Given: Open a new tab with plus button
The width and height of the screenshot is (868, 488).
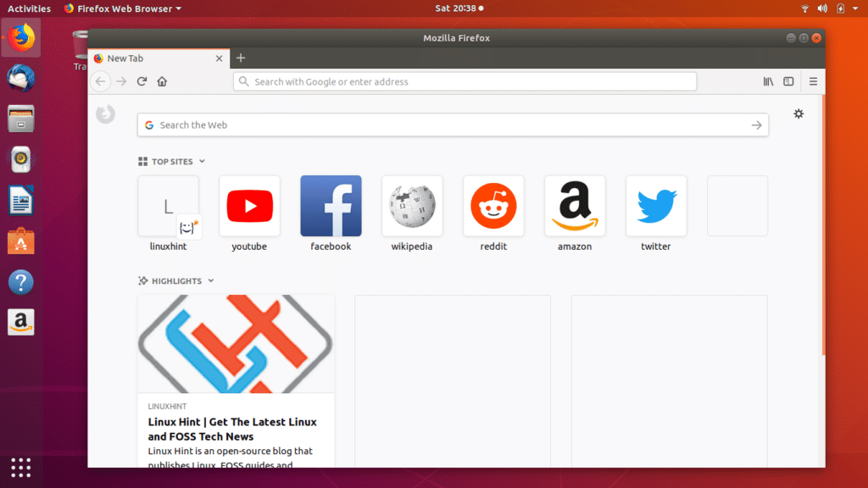Looking at the screenshot, I should pyautogui.click(x=241, y=58).
